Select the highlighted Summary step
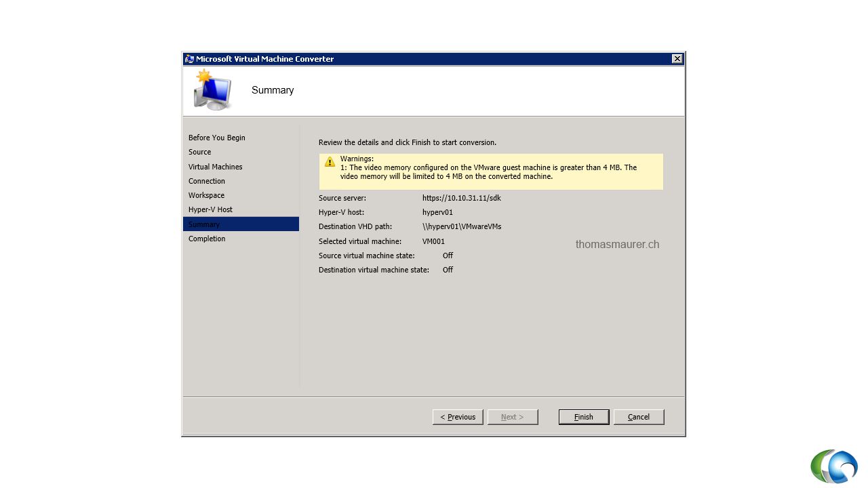 tap(241, 224)
